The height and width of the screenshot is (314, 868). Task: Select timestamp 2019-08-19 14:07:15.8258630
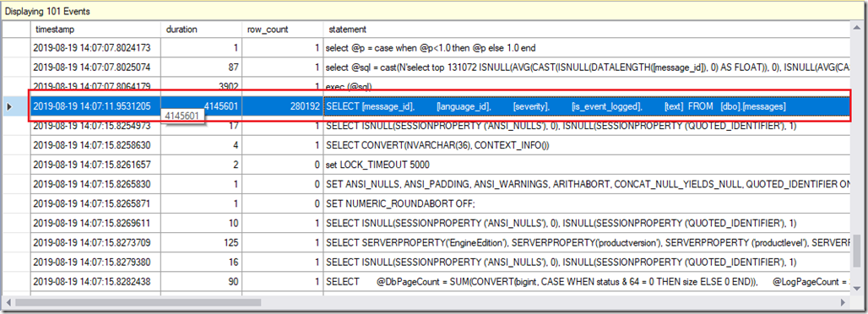pyautogui.click(x=95, y=145)
